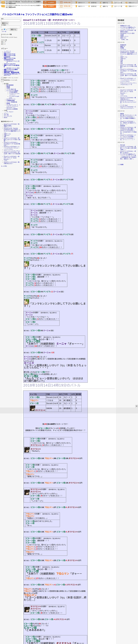138x644 pixels.
Task: Focus the タグ検索 input field
Action: click(x=11, y=27)
